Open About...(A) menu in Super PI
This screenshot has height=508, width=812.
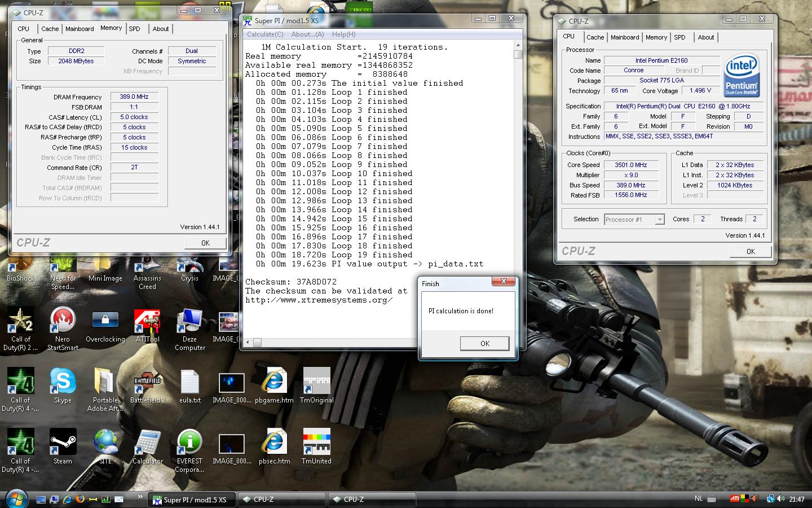307,34
